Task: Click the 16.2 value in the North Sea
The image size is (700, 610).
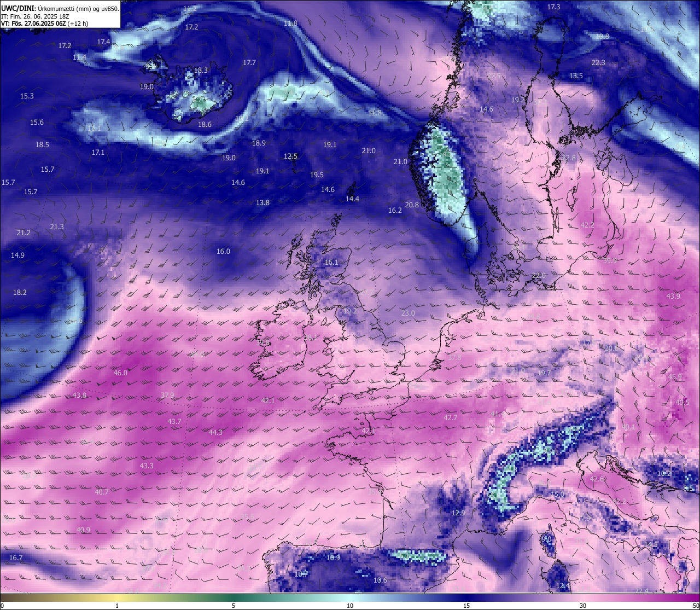Action: (x=395, y=210)
